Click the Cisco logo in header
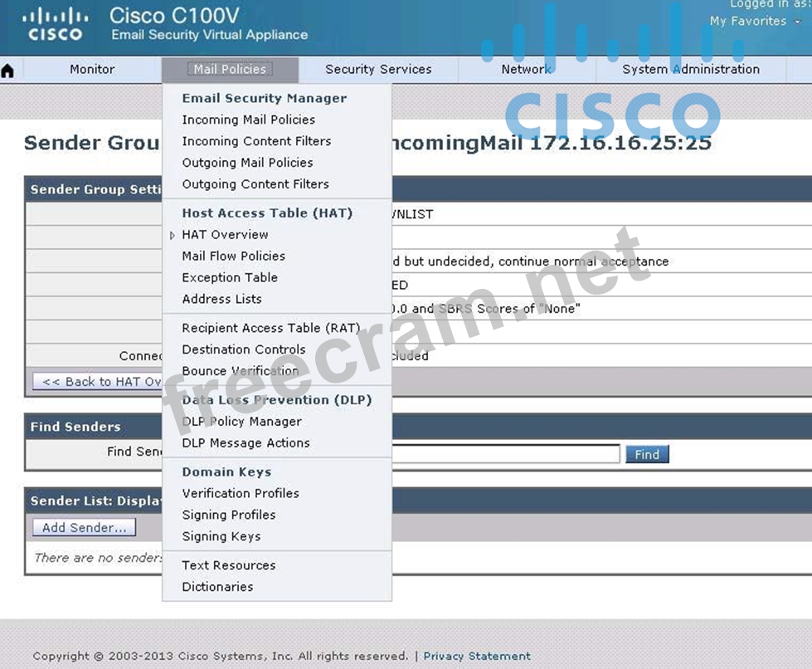 55,24
